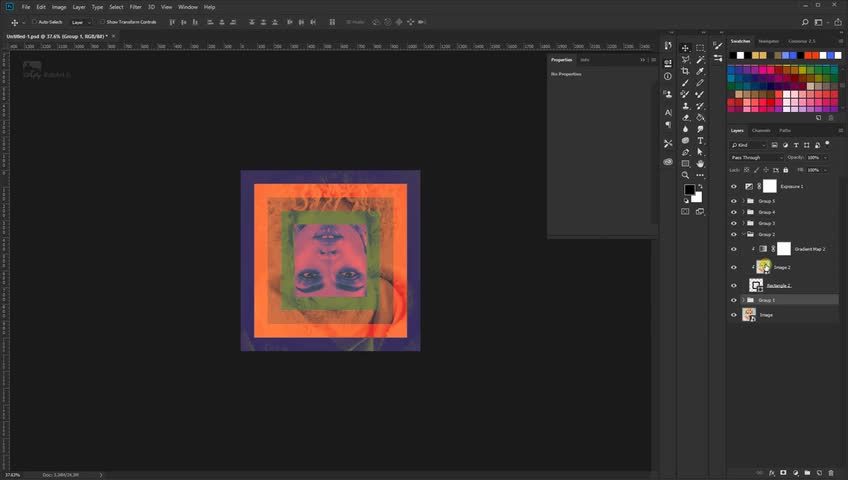Hide the Group 4 layer
Viewport: 848px width, 480px height.
tap(734, 212)
